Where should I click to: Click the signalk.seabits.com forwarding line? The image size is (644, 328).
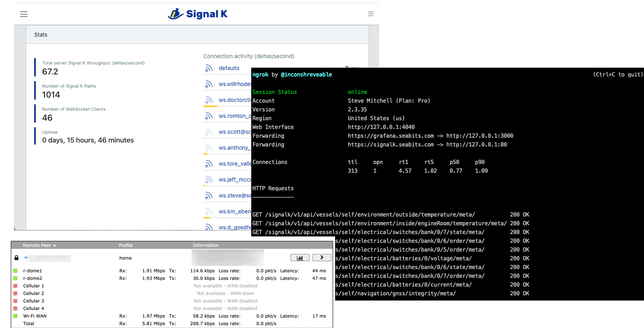pos(380,144)
